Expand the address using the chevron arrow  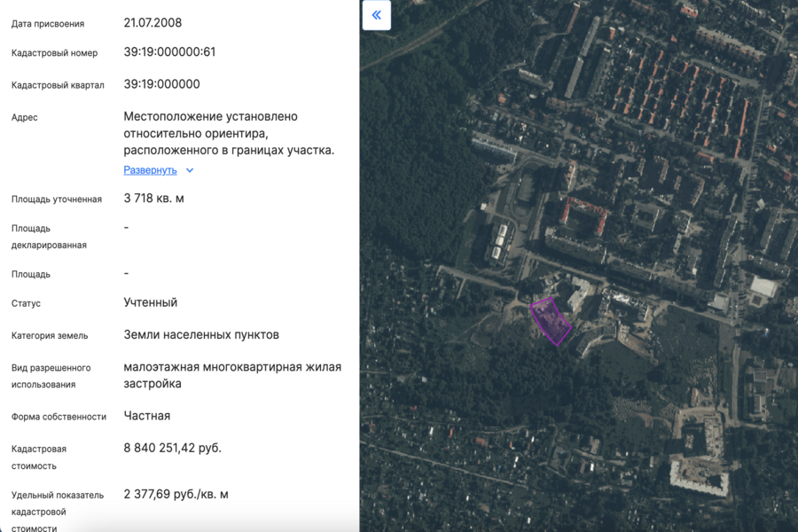point(190,170)
